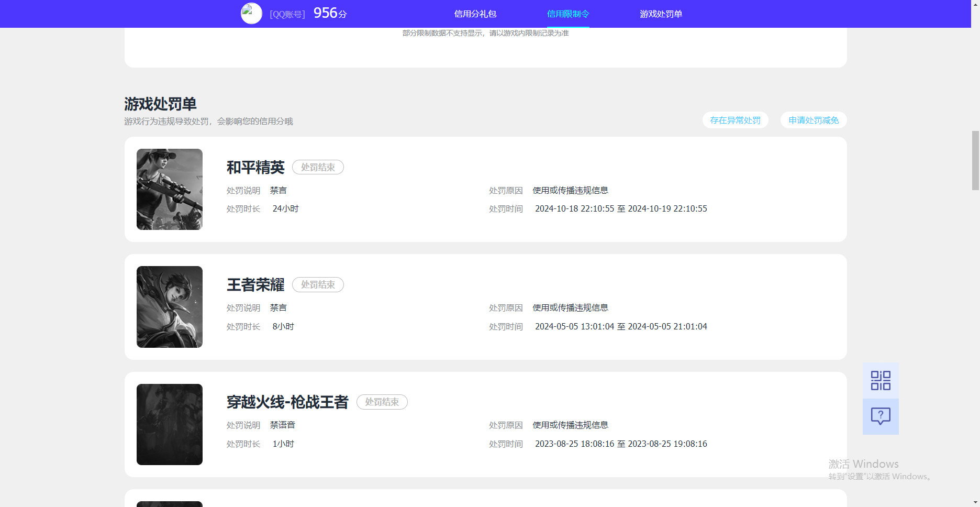
Task: Switch to 游戏处罚单 tab
Action: pos(661,14)
